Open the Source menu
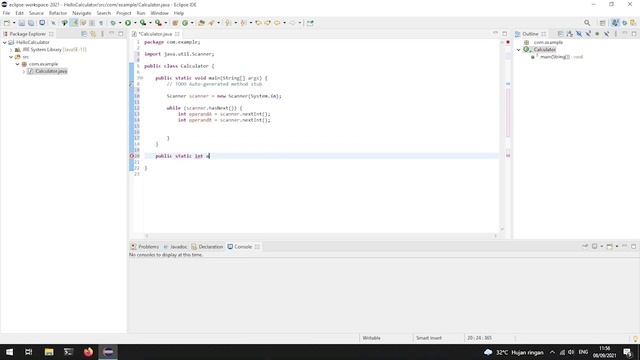Viewport: 640px width, 360px height. click(x=36, y=13)
